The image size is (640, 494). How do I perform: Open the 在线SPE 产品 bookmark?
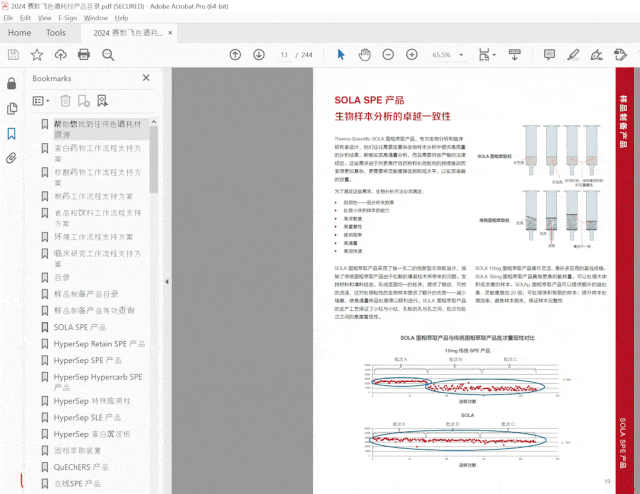click(78, 483)
